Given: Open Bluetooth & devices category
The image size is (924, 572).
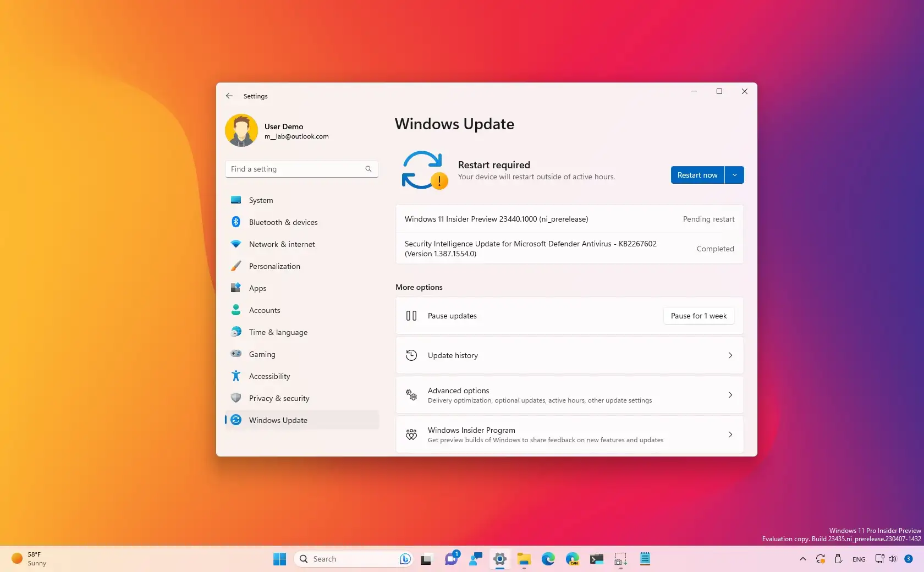Looking at the screenshot, I should click(302, 222).
